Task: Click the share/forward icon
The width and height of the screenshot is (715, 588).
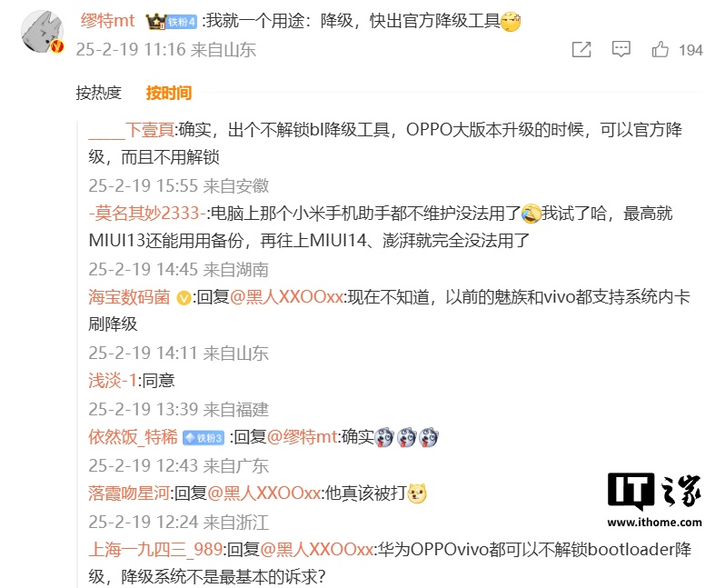Action: 581,49
